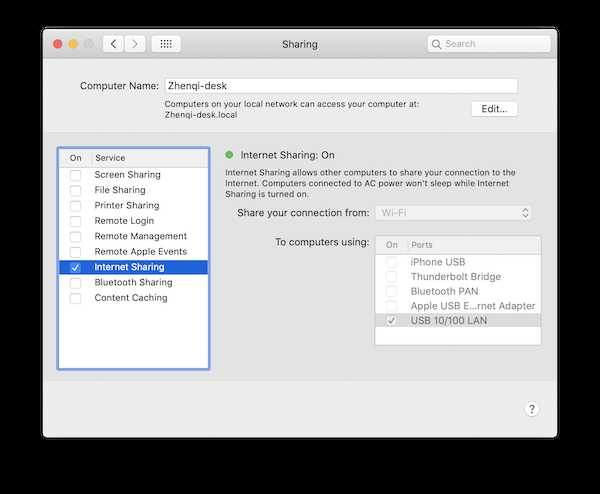The width and height of the screenshot is (600, 494).
Task: Select the iPhone USB port label
Action: click(438, 262)
